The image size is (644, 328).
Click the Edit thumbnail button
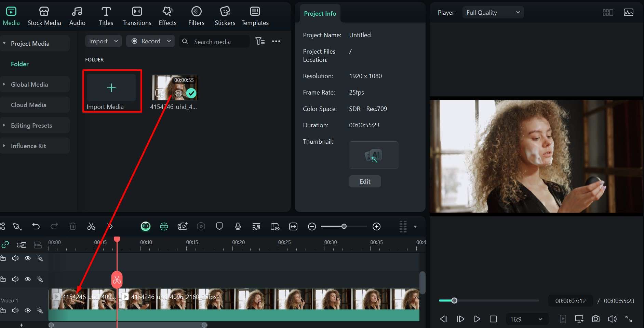pos(365,182)
